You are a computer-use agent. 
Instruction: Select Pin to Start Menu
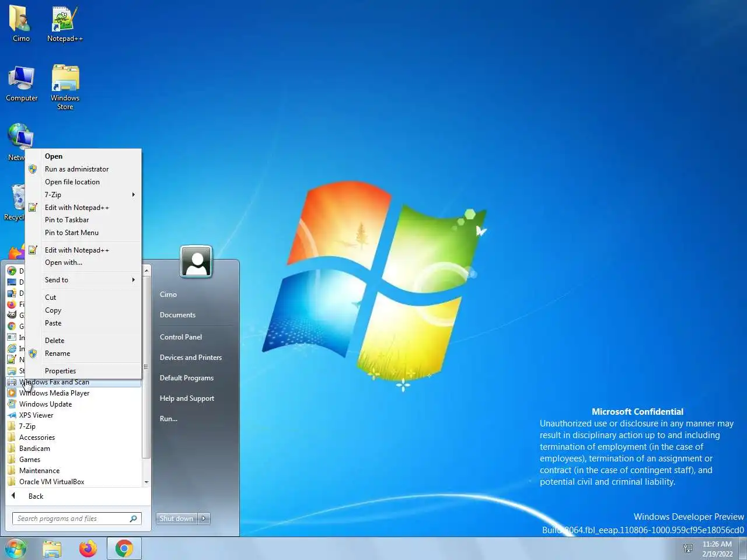[83, 233]
